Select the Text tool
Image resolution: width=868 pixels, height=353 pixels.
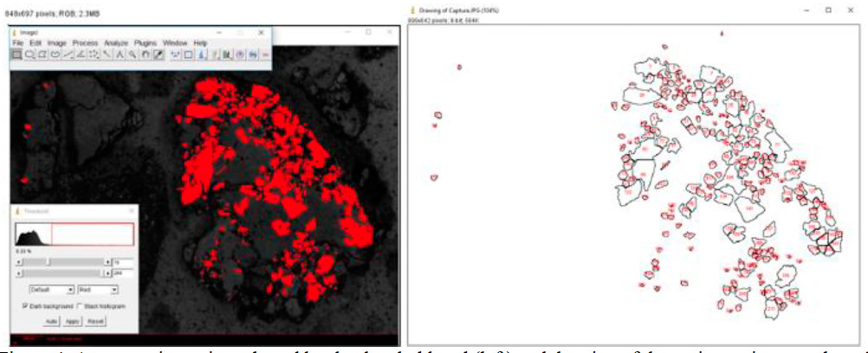(120, 54)
